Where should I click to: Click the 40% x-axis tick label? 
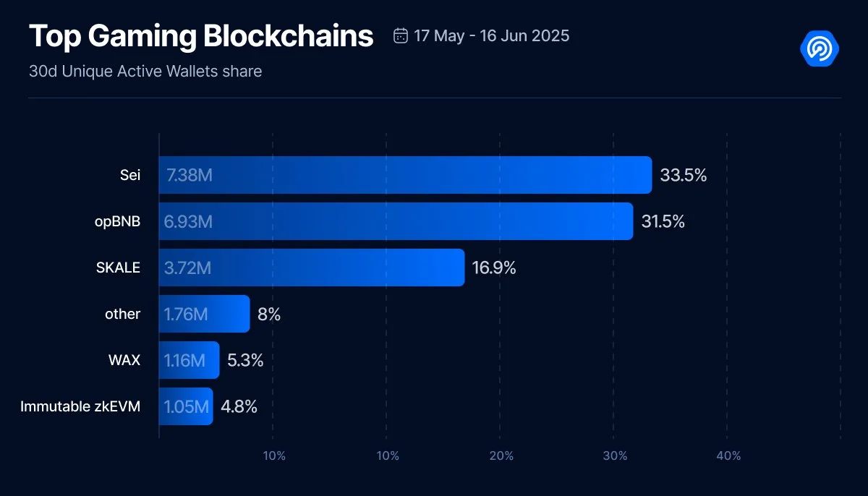click(729, 456)
